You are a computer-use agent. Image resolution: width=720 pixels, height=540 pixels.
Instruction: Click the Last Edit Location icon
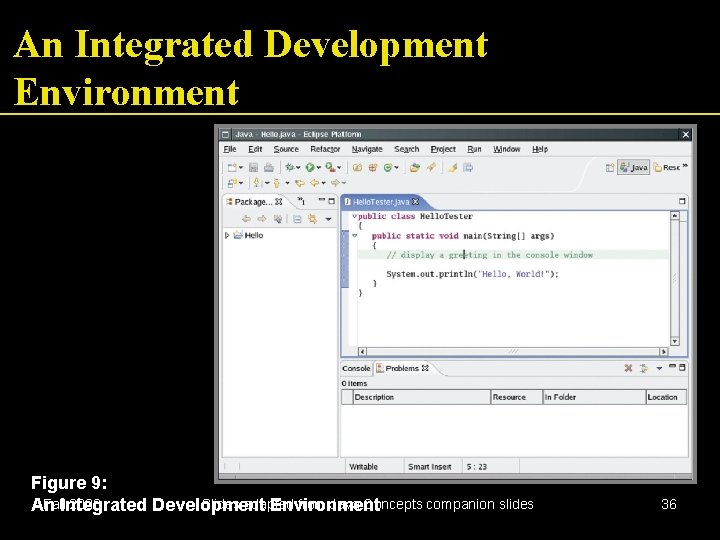tap(299, 183)
